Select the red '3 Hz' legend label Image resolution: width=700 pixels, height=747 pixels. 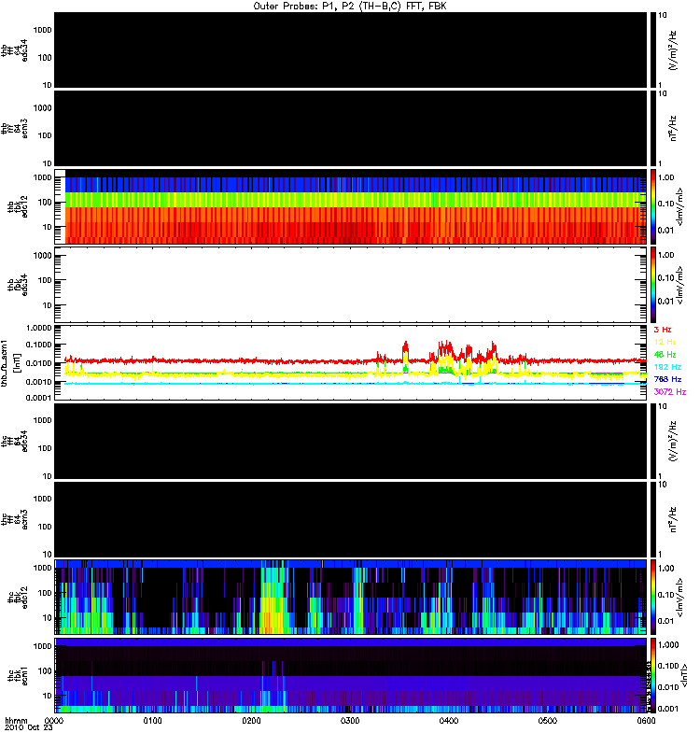(663, 330)
